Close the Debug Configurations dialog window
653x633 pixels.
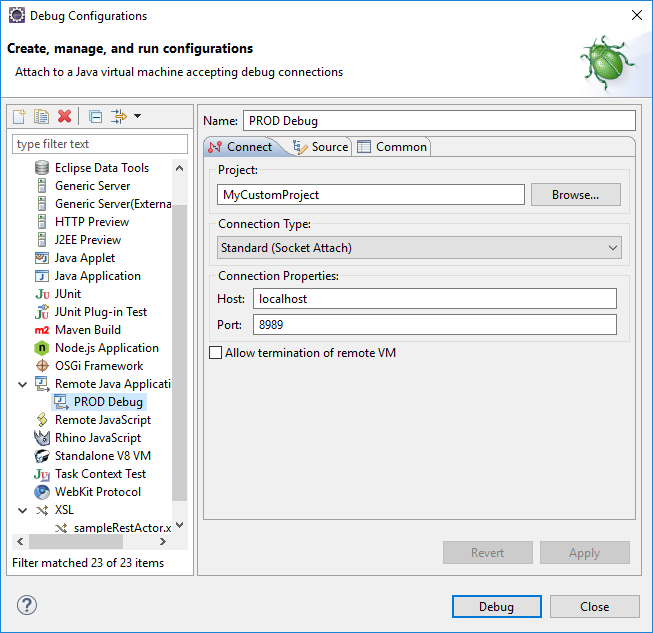click(637, 15)
